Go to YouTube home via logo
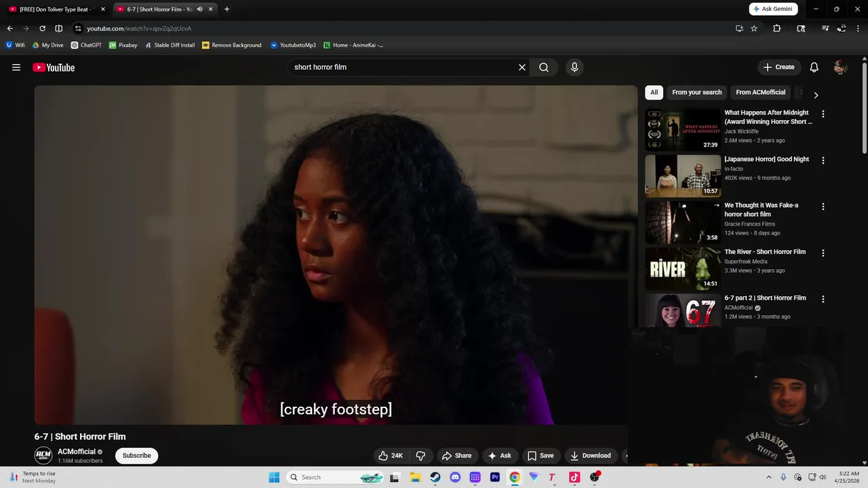Viewport: 868px width, 488px height. pyautogui.click(x=54, y=67)
